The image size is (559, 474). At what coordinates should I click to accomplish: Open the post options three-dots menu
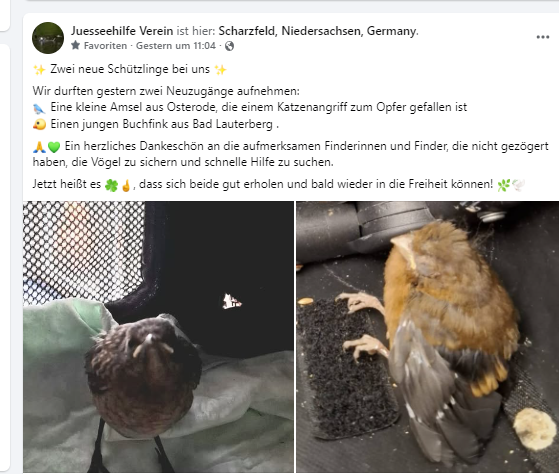pyautogui.click(x=542, y=37)
